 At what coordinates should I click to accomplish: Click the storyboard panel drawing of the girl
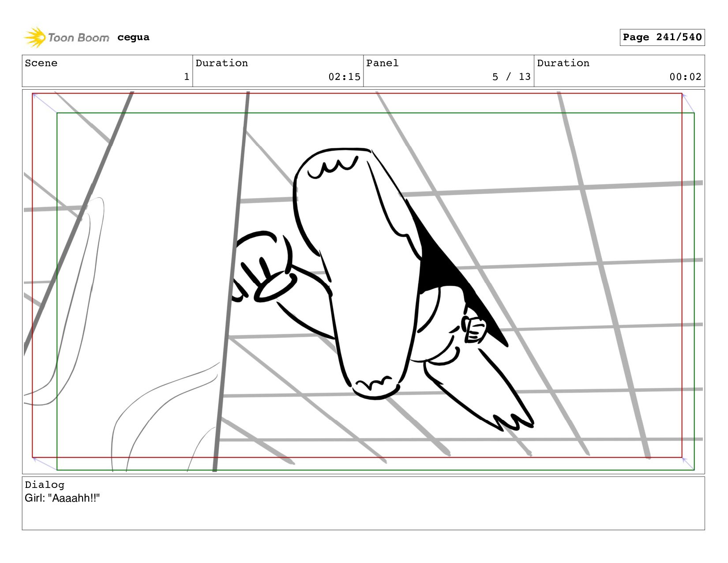click(x=363, y=281)
